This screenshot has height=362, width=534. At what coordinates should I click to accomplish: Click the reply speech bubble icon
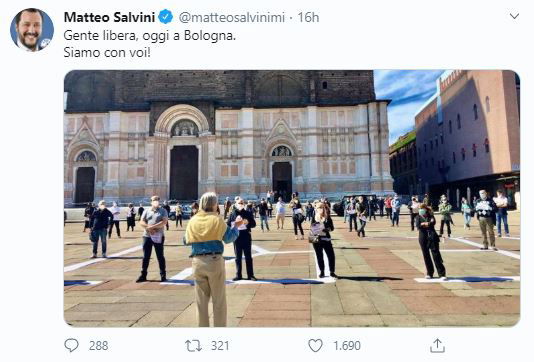tap(72, 345)
